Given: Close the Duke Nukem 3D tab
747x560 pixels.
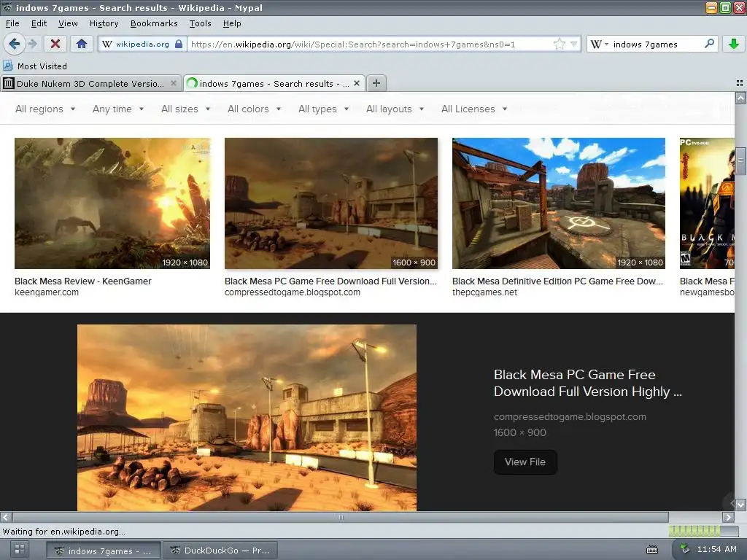Looking at the screenshot, I should coord(174,83).
